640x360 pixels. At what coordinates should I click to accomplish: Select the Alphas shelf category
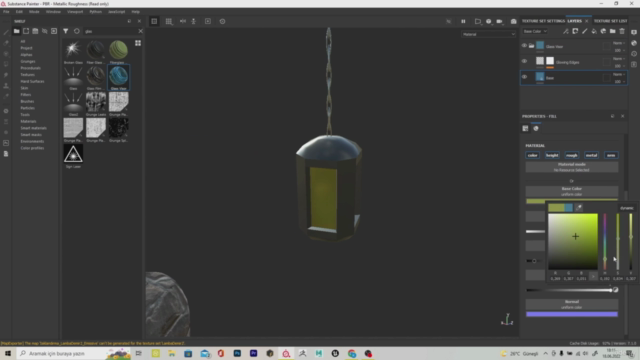26,55
